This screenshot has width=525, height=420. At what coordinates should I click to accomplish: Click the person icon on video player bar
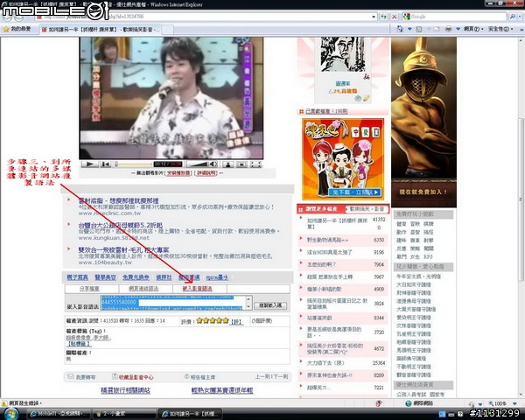click(x=228, y=164)
